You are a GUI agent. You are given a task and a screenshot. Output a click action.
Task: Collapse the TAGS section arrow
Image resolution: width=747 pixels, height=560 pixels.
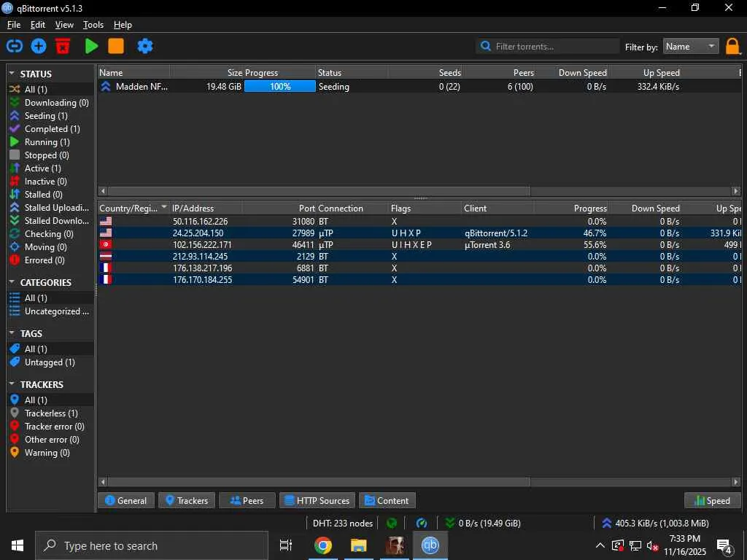[12, 332]
